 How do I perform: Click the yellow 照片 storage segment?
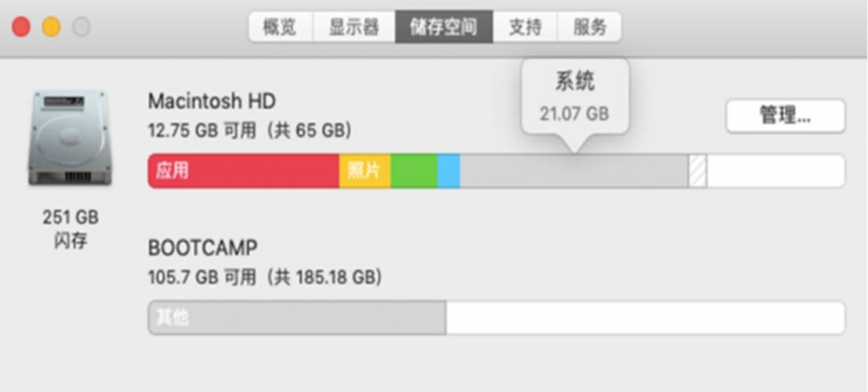tap(365, 171)
